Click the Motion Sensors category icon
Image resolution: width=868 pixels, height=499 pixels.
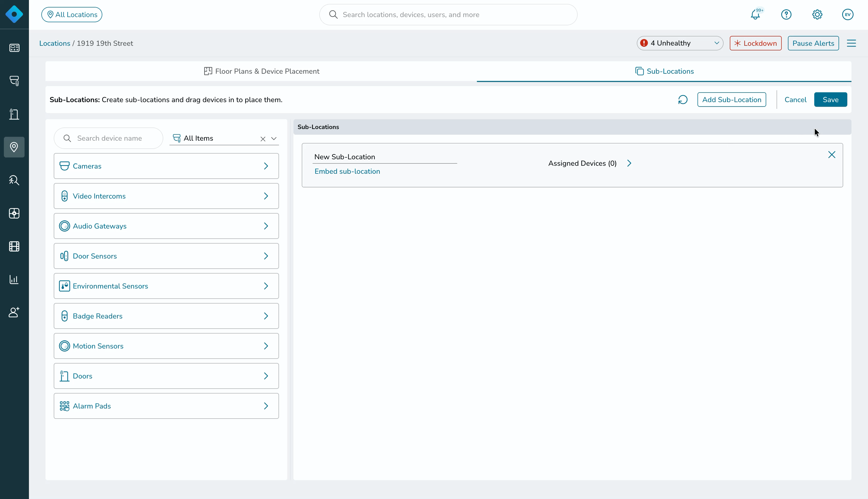click(64, 346)
